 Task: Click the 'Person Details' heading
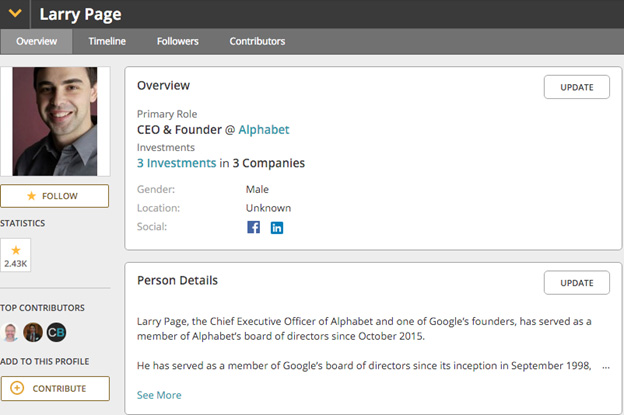pyautogui.click(x=177, y=281)
